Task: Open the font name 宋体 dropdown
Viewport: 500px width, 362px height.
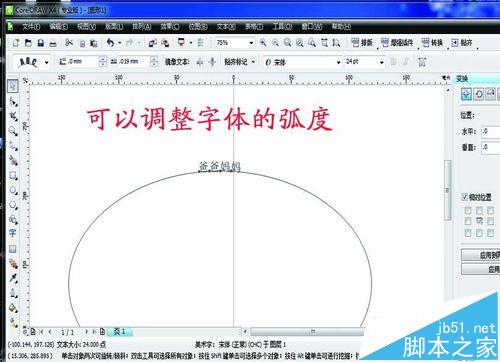Action: tap(338, 62)
